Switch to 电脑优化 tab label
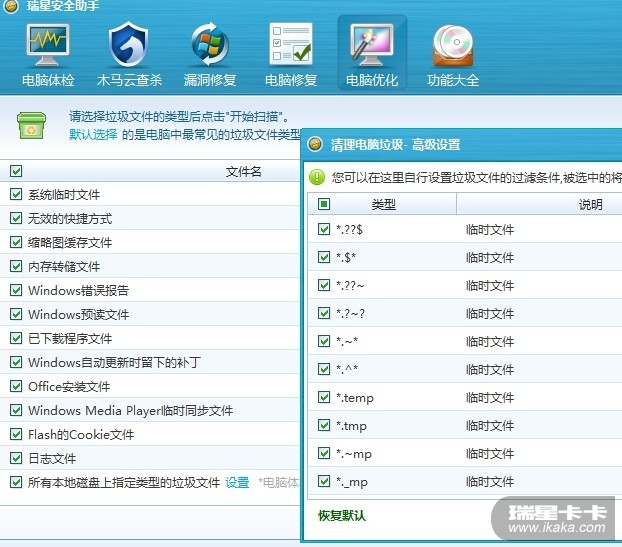Screen dimensions: 622x547 click(372, 80)
